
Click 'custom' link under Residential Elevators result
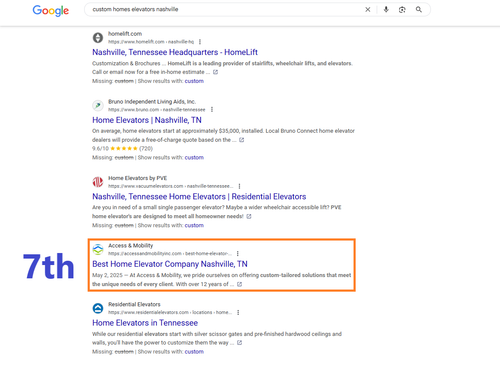click(194, 352)
